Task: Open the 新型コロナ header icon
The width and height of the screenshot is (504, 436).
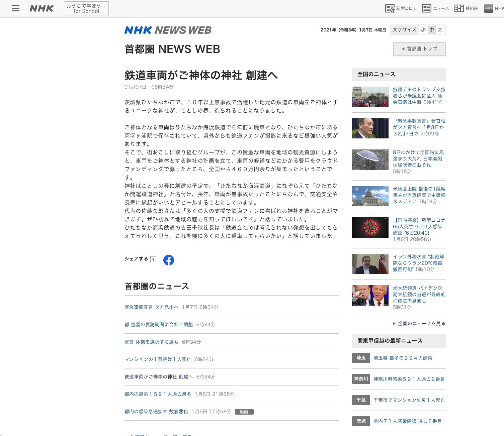Action: (401, 8)
